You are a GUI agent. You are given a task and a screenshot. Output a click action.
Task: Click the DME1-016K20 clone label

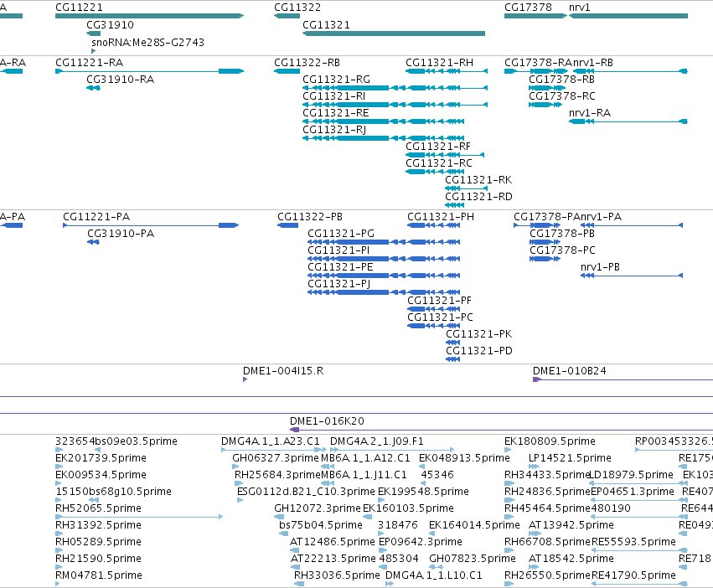point(327,421)
